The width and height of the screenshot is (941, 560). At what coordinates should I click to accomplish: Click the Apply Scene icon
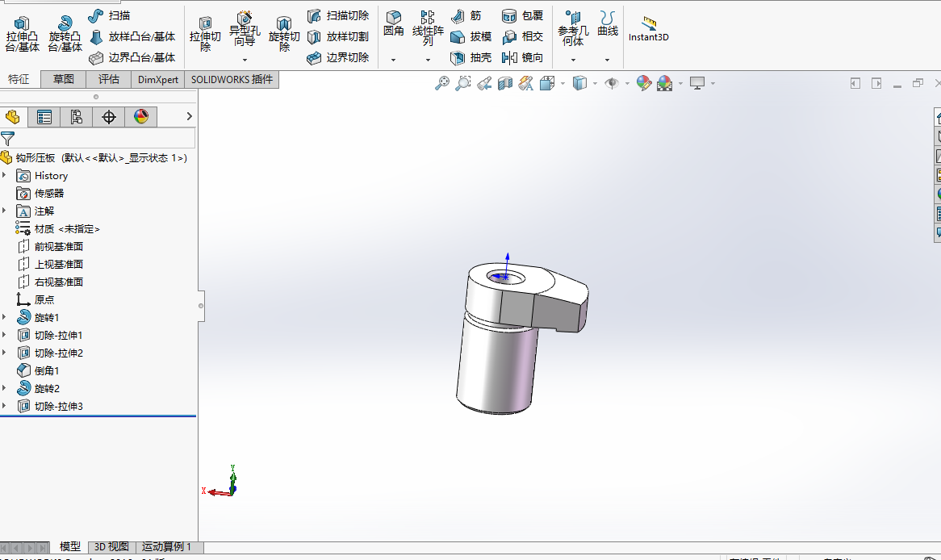(x=665, y=83)
